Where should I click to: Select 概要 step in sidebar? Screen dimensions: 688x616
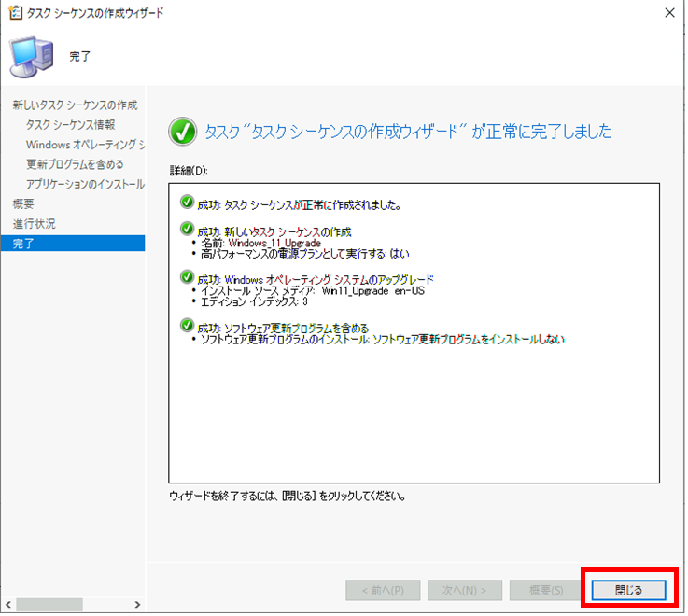tap(23, 203)
